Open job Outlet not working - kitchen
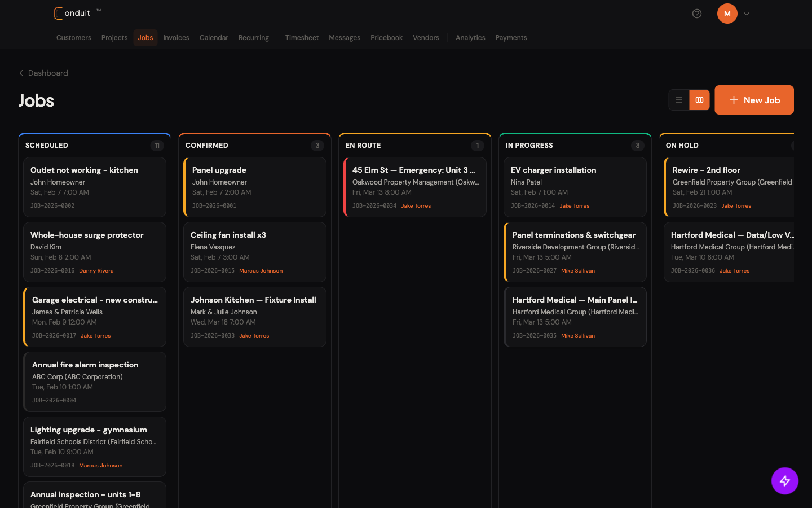The height and width of the screenshot is (508, 812). pyautogui.click(x=95, y=187)
